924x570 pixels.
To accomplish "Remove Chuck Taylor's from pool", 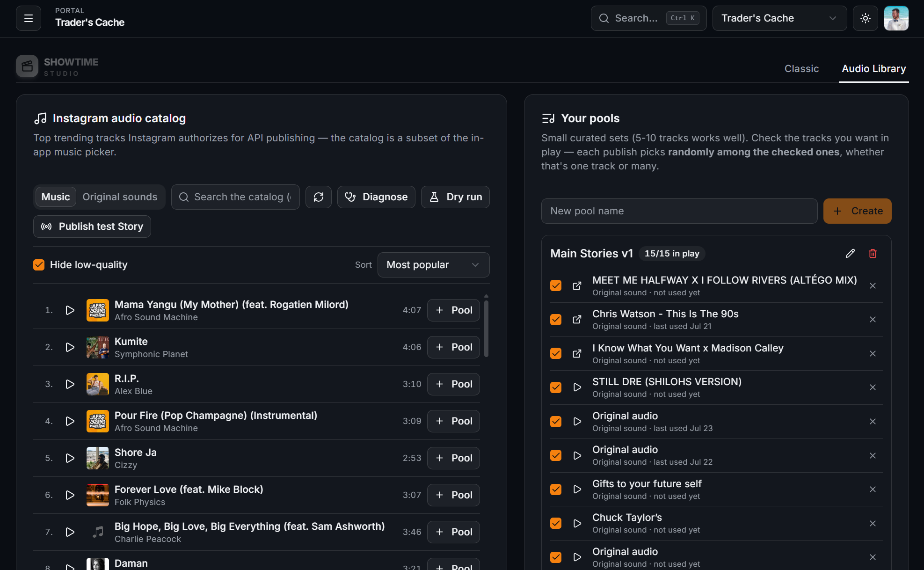I will point(873,524).
